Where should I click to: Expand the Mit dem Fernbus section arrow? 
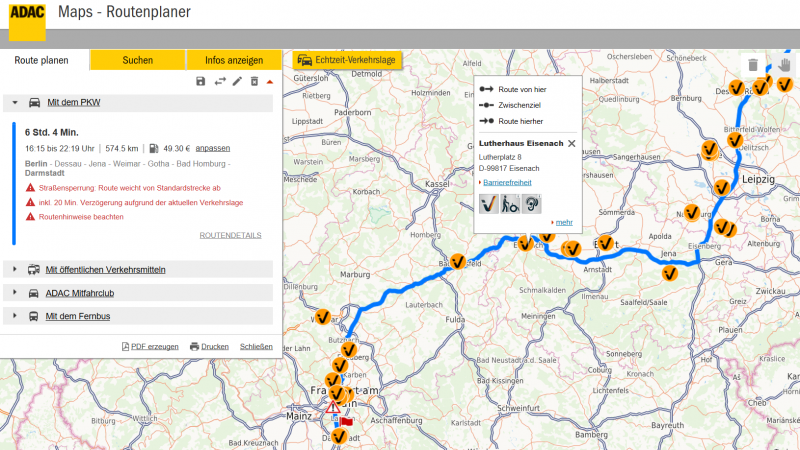click(15, 316)
